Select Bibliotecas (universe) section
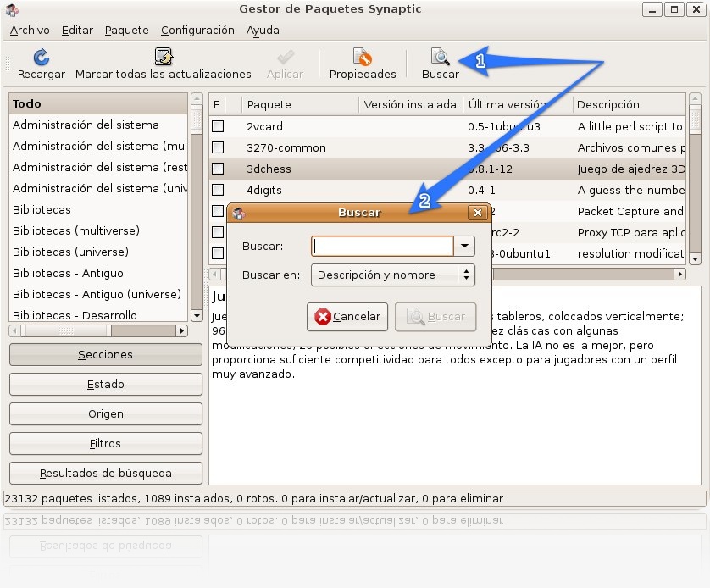The width and height of the screenshot is (710, 588). (97, 252)
